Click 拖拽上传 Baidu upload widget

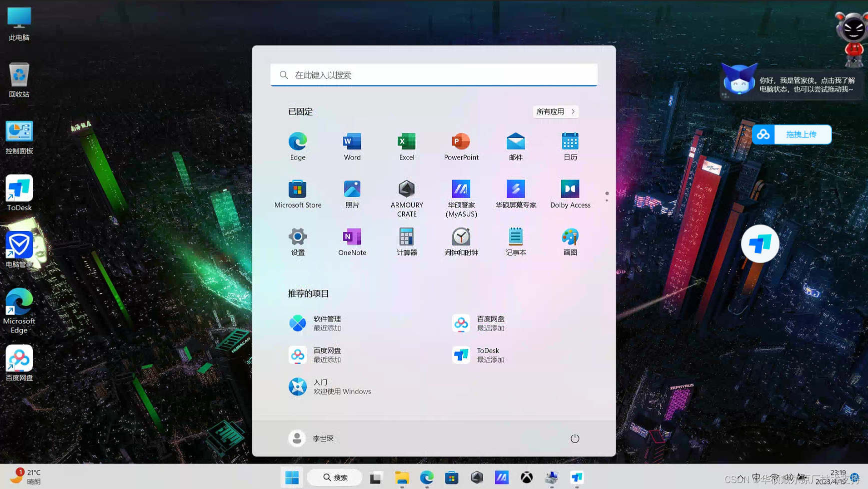click(792, 134)
